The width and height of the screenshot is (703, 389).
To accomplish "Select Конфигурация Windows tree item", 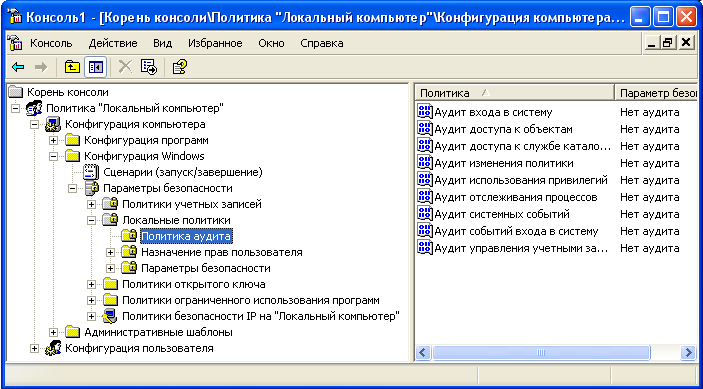I will (x=144, y=156).
